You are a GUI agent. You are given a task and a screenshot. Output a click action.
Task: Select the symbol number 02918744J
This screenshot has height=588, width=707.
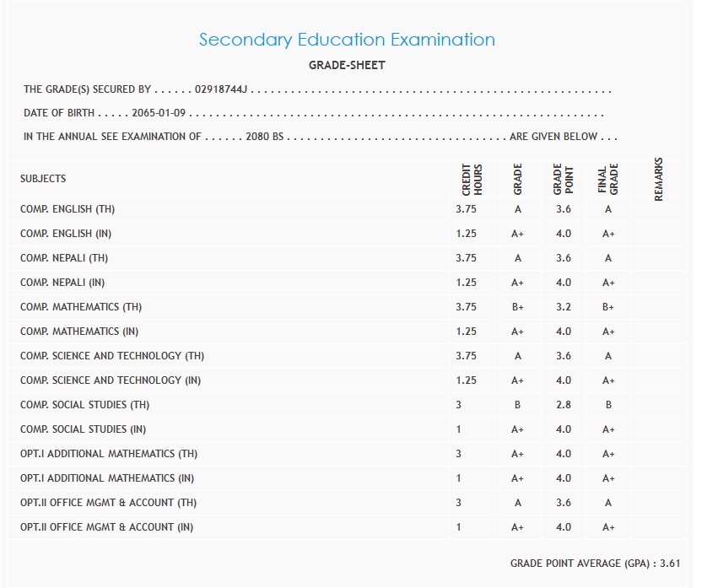click(222, 89)
